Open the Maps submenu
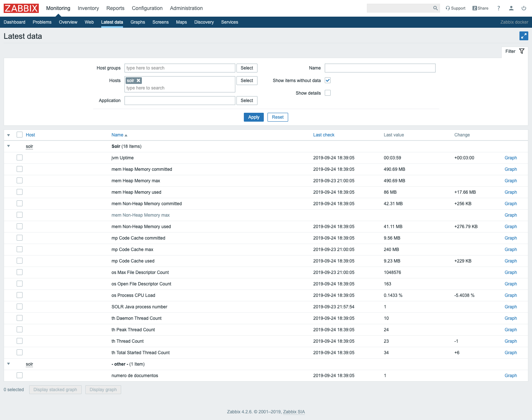 tap(181, 22)
